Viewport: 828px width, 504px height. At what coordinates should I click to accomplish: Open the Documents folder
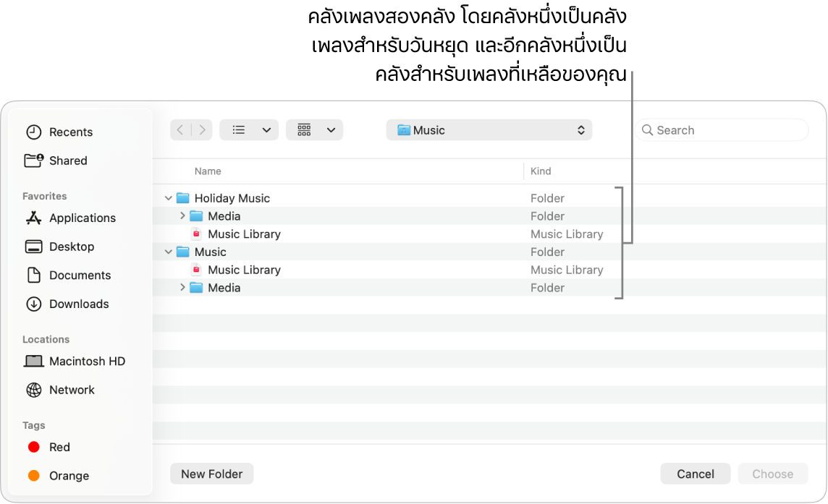(80, 275)
